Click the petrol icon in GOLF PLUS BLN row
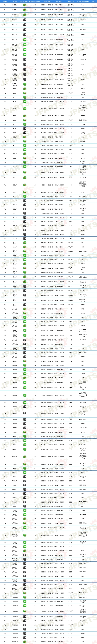 (x=25, y=247)
